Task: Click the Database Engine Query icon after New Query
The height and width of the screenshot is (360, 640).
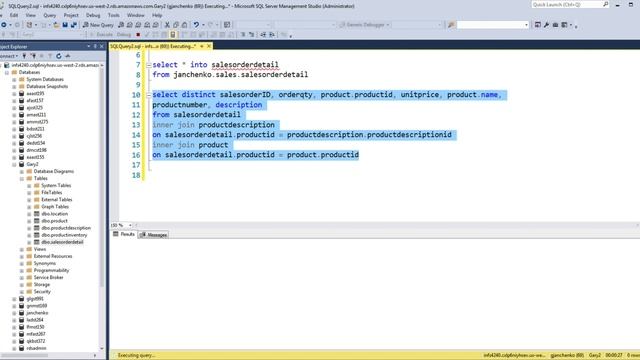Action: pyautogui.click(x=121, y=25)
